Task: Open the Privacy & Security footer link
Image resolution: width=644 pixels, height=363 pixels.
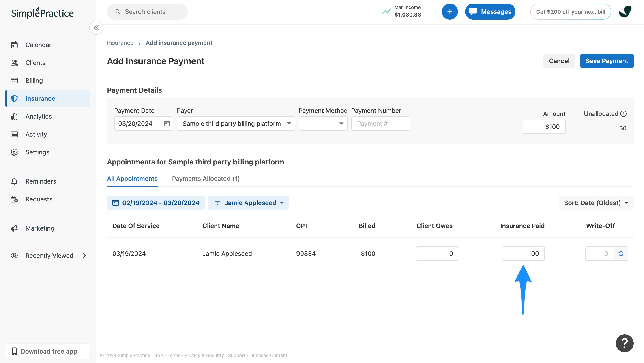Action: (x=204, y=355)
